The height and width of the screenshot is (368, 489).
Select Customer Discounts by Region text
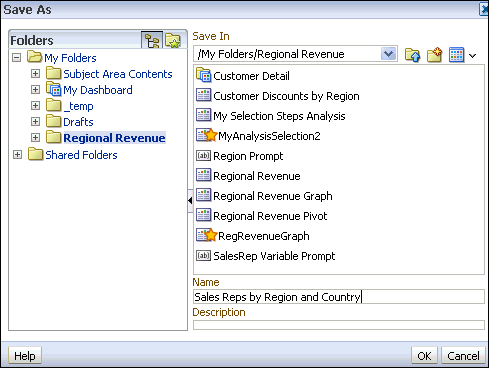pos(286,96)
